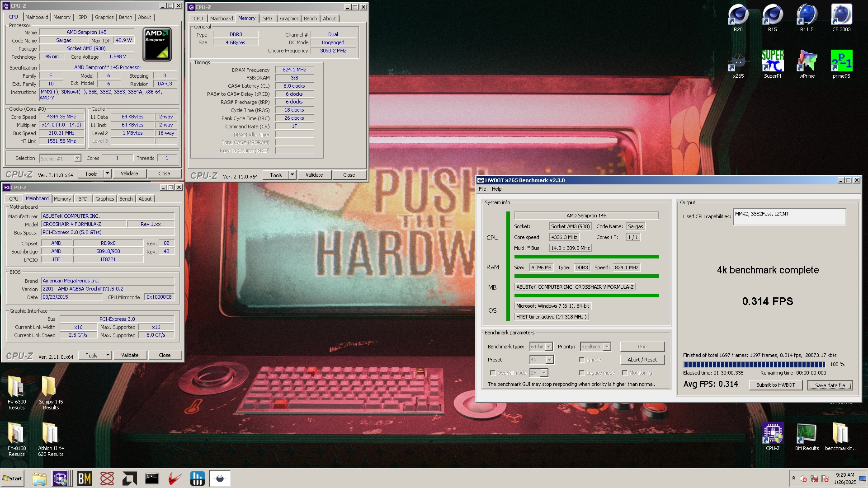Toggle the Pmode checkbox
This screenshot has height=488, width=868.
click(x=582, y=360)
